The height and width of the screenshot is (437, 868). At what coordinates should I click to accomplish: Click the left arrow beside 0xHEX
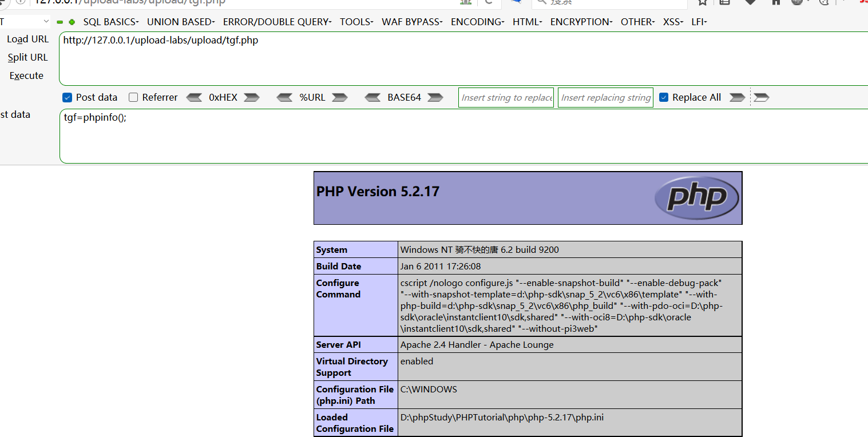click(195, 97)
